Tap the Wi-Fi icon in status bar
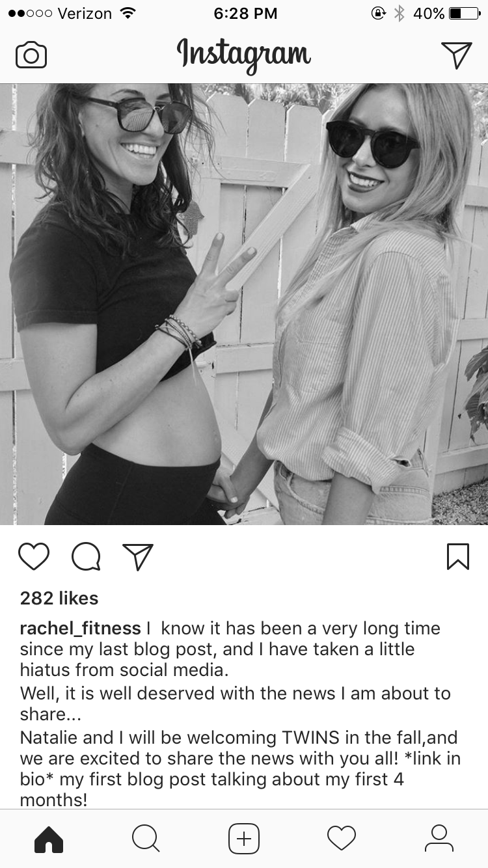The width and height of the screenshot is (488, 868). pyautogui.click(x=128, y=13)
